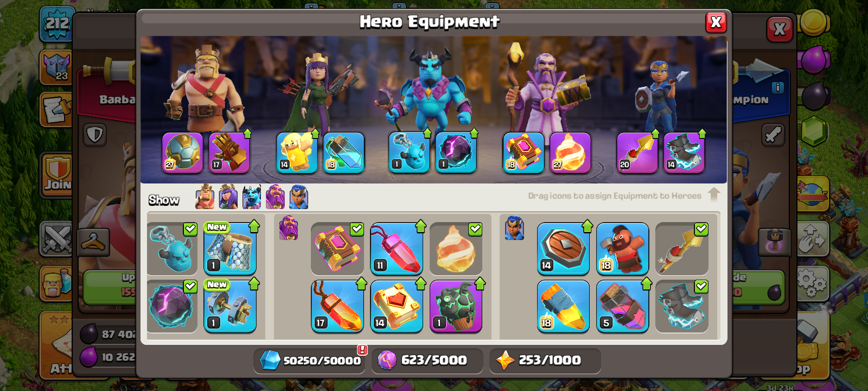Pick the Royal Gem level 11 equipment
This screenshot has width=868, height=391.
[397, 249]
